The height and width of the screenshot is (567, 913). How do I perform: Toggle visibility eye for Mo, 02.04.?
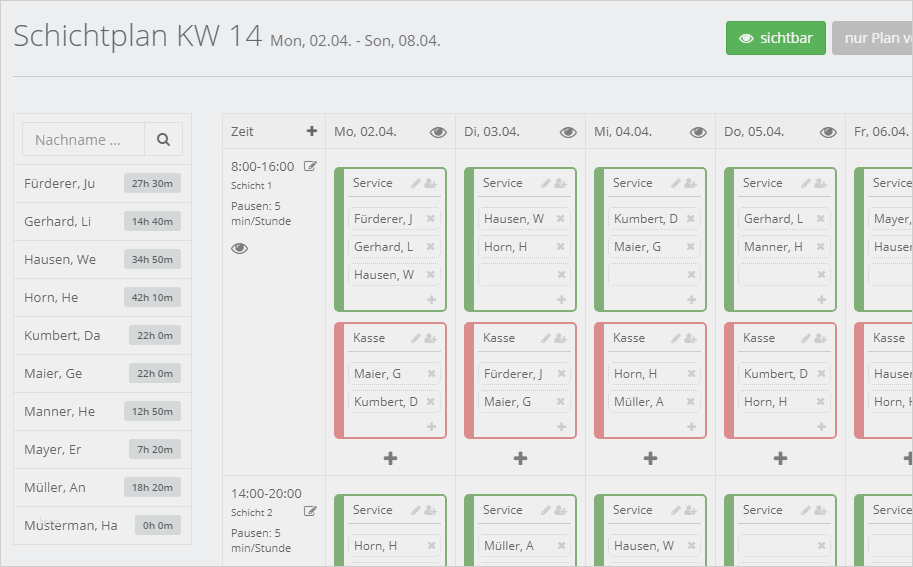click(438, 132)
